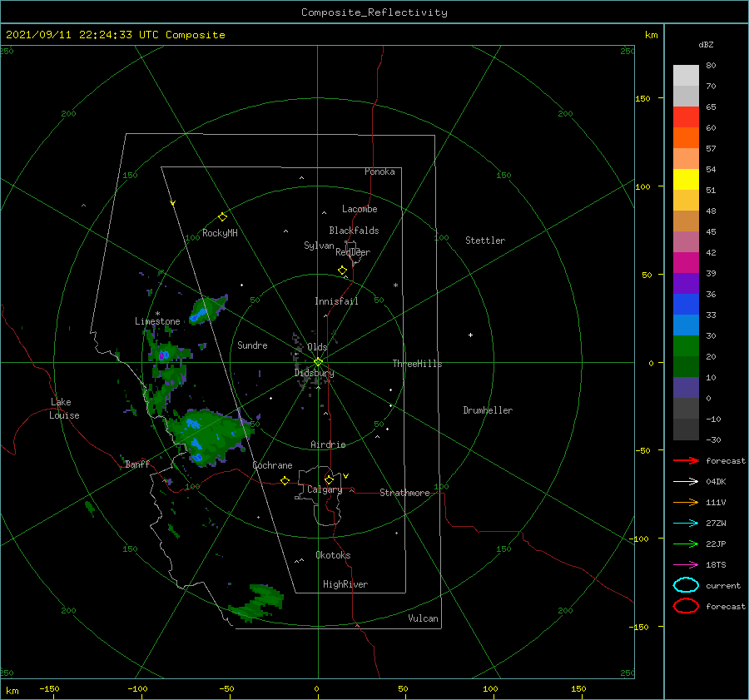Click white asterisk marker south of Stettler
Screen dimensions: 749x700
click(x=395, y=285)
